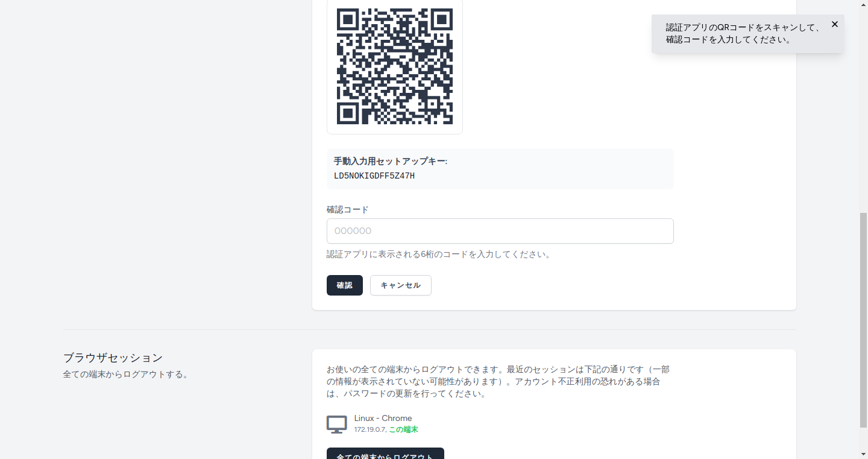Click the logout explanation paragraph
The image size is (868, 459).
498,381
